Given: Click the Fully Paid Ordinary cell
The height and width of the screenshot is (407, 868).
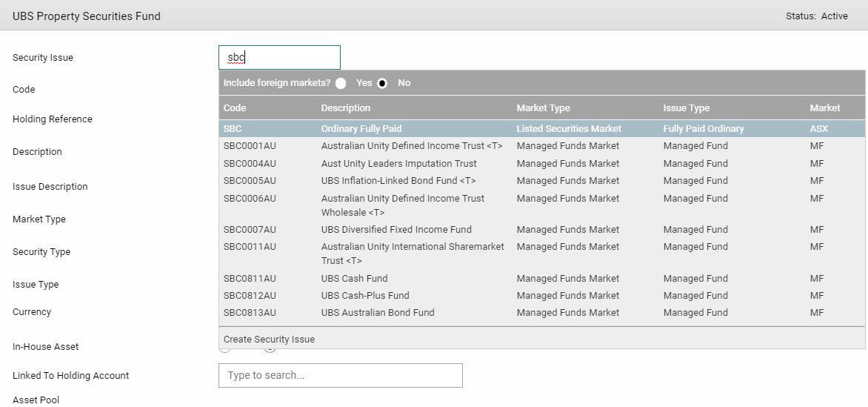Looking at the screenshot, I should [x=704, y=129].
